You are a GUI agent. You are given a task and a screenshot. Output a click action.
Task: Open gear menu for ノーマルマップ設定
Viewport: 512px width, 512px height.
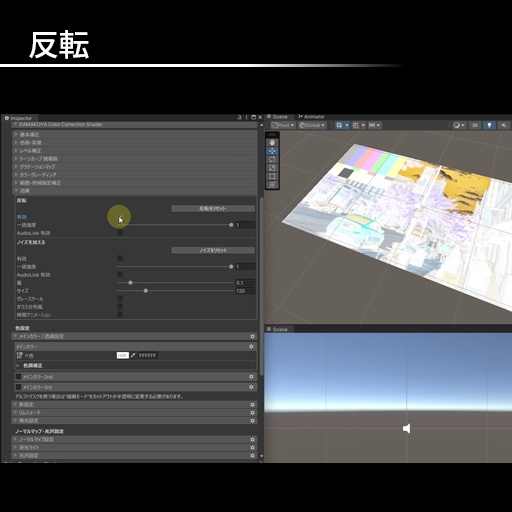click(x=252, y=440)
